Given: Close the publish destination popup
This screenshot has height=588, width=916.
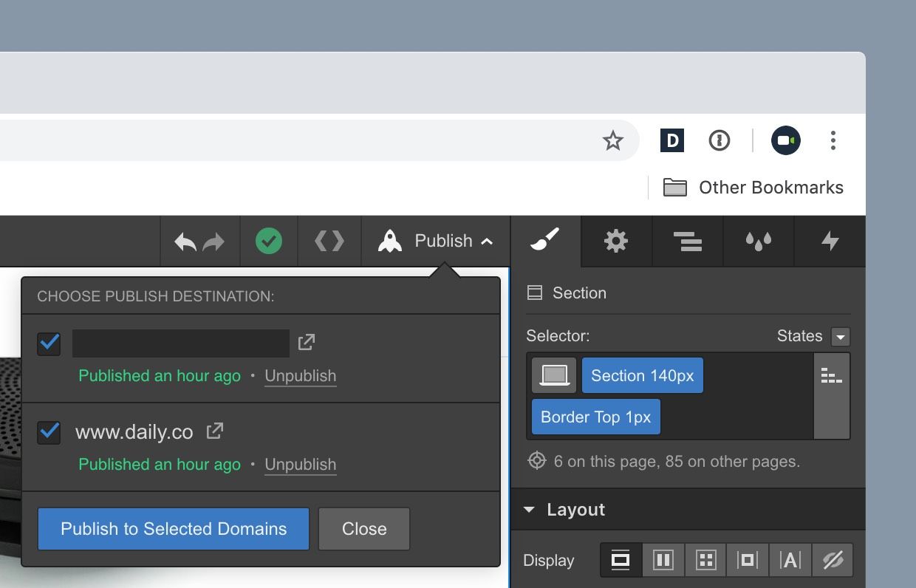Looking at the screenshot, I should (364, 529).
